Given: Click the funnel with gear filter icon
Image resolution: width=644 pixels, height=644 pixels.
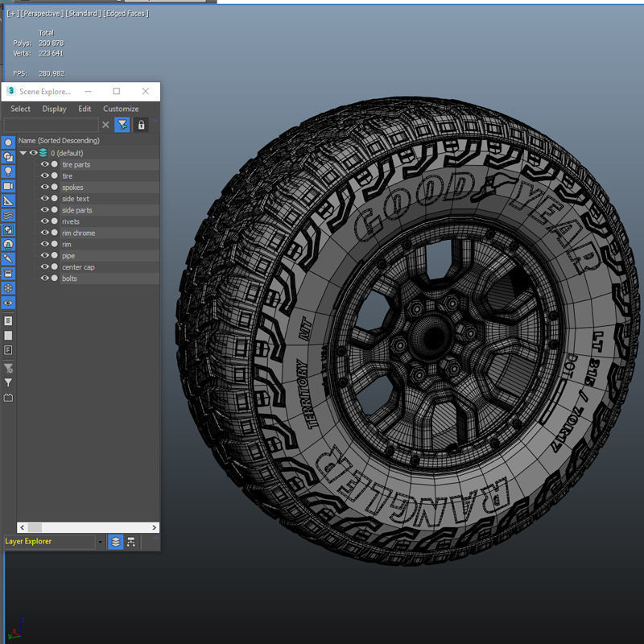Looking at the screenshot, I should (8, 368).
